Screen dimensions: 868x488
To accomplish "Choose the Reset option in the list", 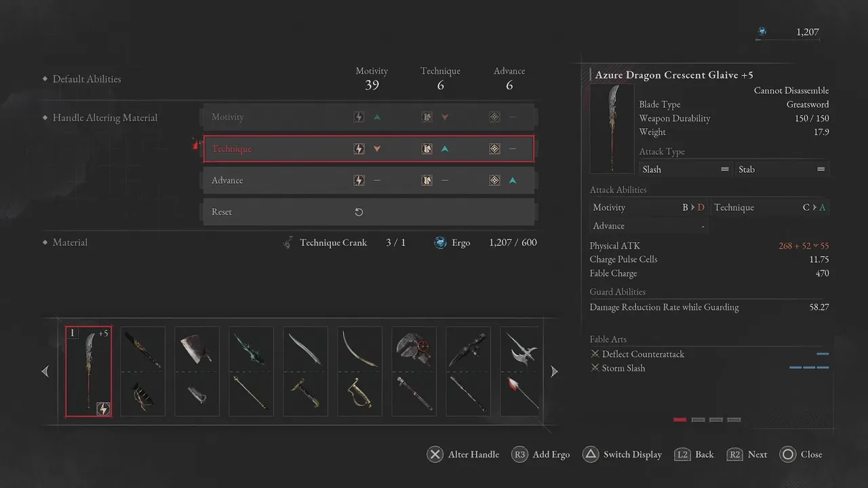I will 370,212.
